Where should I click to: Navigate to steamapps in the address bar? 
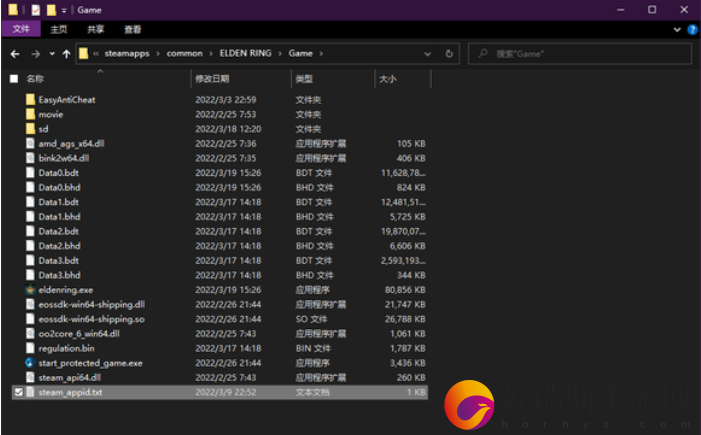[x=127, y=54]
